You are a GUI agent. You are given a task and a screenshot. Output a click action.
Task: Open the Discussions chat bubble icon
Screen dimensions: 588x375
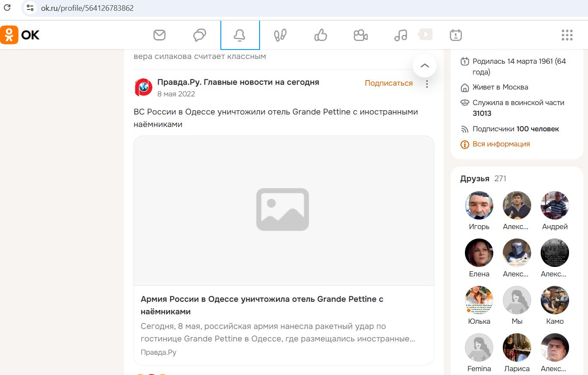point(200,35)
